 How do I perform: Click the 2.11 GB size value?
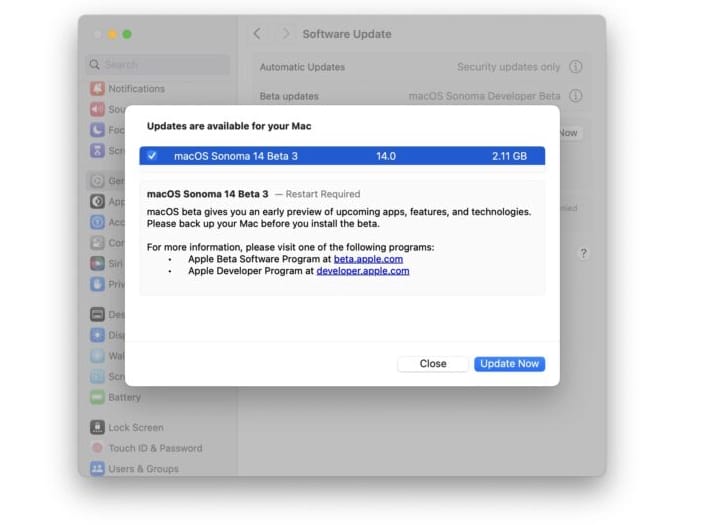pyautogui.click(x=509, y=156)
